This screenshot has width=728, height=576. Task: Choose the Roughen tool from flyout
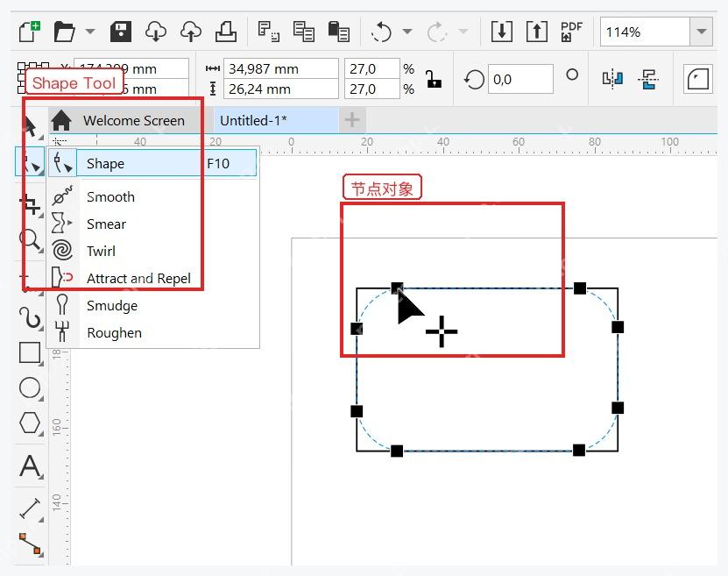coord(152,332)
